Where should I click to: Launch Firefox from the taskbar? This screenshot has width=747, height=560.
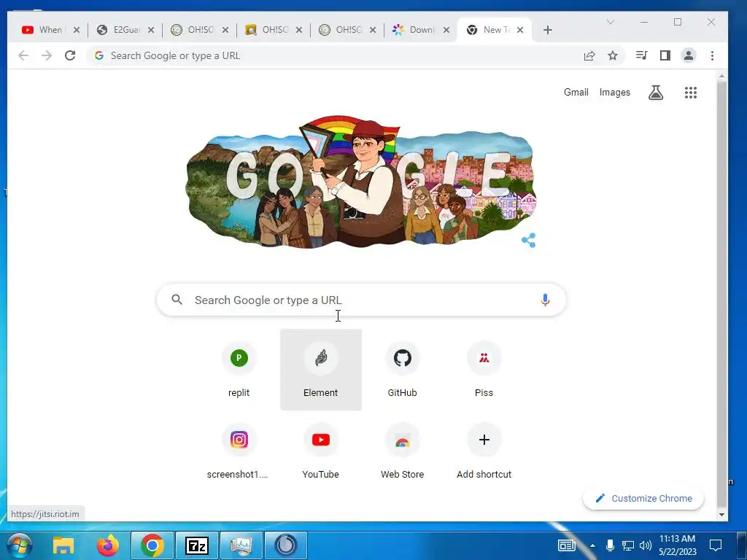[108, 545]
